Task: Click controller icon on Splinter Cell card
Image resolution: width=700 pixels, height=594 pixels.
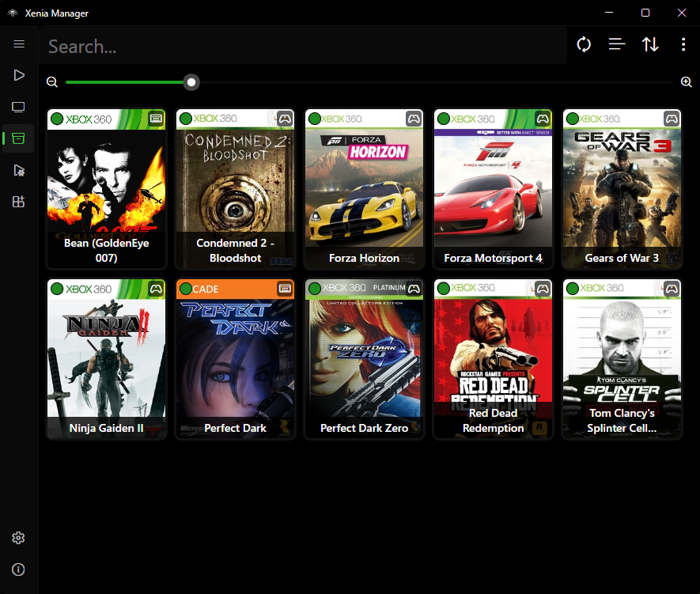Action: click(x=672, y=288)
